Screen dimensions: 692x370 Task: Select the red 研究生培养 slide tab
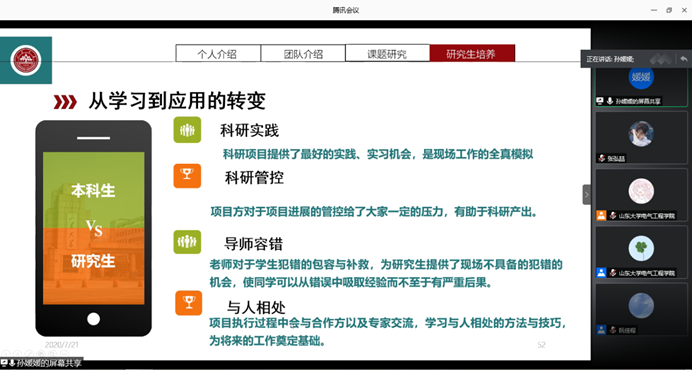click(472, 53)
